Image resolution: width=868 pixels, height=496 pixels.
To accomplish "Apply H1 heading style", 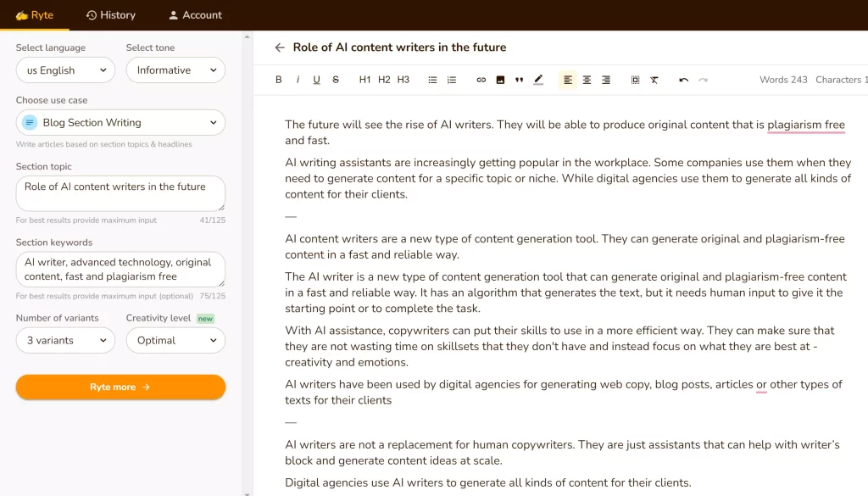I will [364, 80].
